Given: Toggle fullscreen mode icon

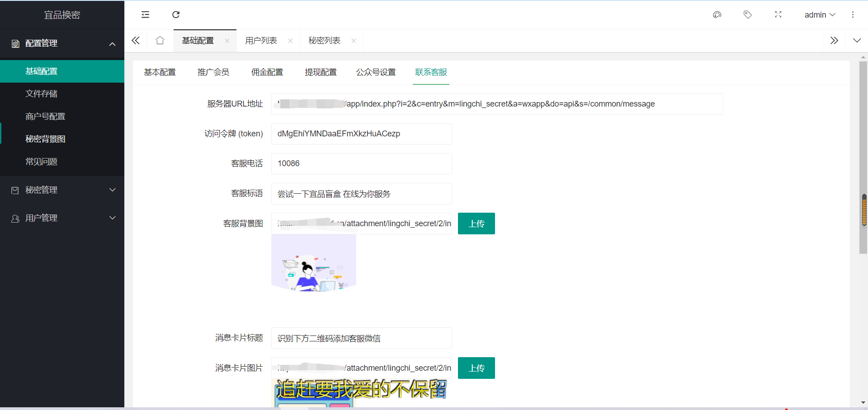Looking at the screenshot, I should [778, 15].
